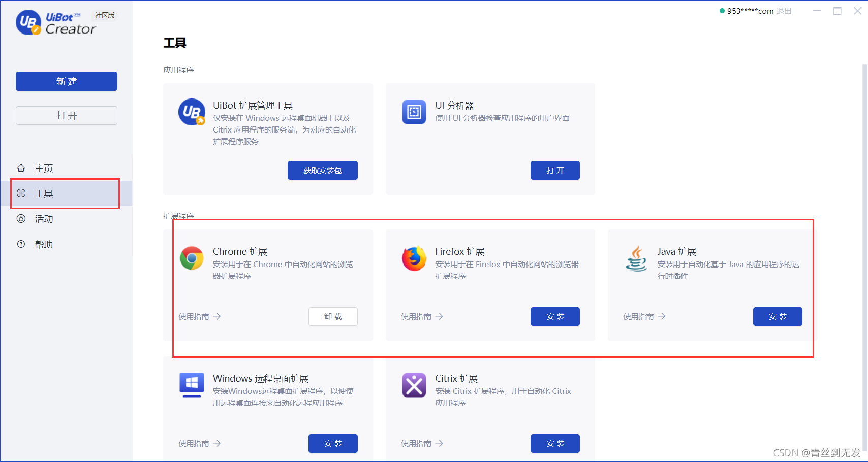The height and width of the screenshot is (462, 868).
Task: Click the 打开 button in sidebar
Action: tap(67, 115)
